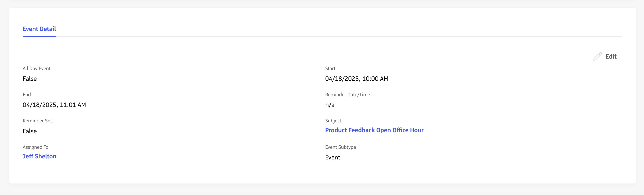Viewport: 644px width, 195px height.
Task: Click the False value under All Day Event
Action: [x=30, y=79]
